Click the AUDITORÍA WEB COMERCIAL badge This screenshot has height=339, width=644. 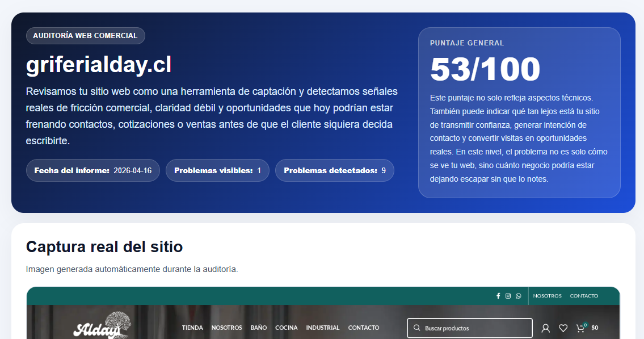point(86,36)
